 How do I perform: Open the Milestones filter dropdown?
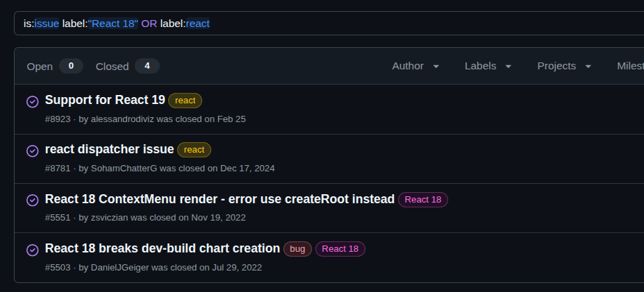pyautogui.click(x=629, y=66)
